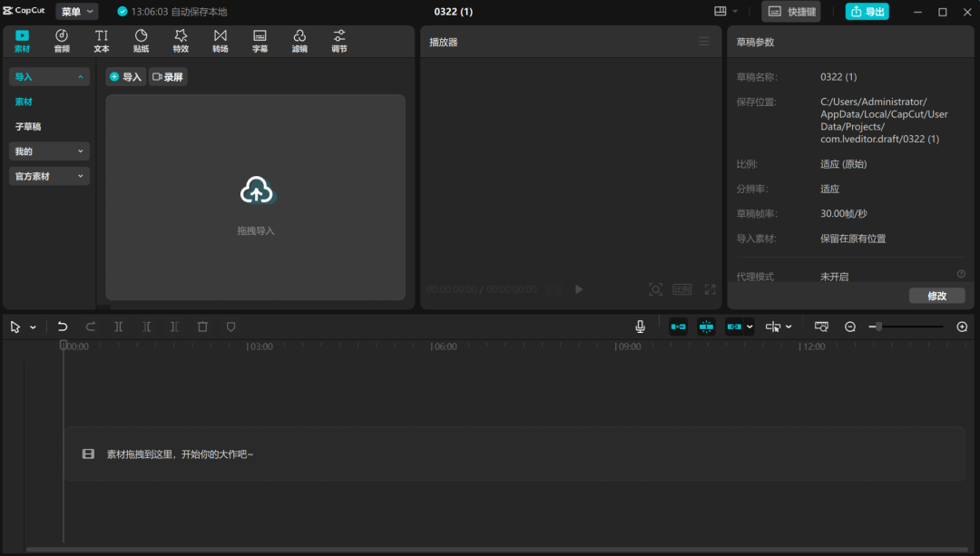The image size is (980, 556).
Task: Click the timeline zoom slider handle
Action: [x=878, y=327]
